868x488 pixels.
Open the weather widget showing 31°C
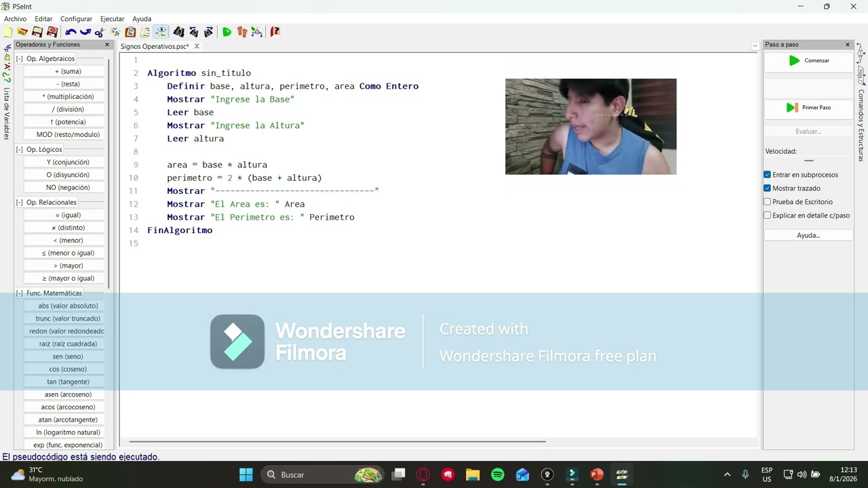[x=47, y=474]
